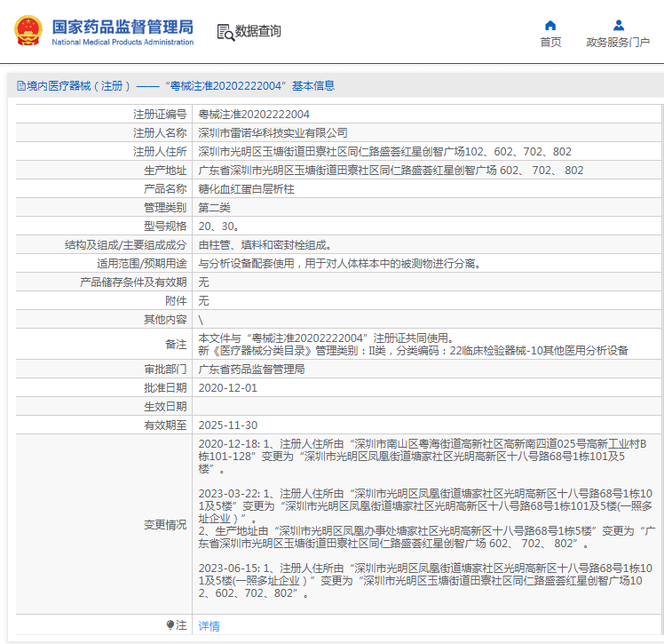The width and height of the screenshot is (664, 644).
Task: Click the 生效日期 row label
Action: (x=165, y=407)
